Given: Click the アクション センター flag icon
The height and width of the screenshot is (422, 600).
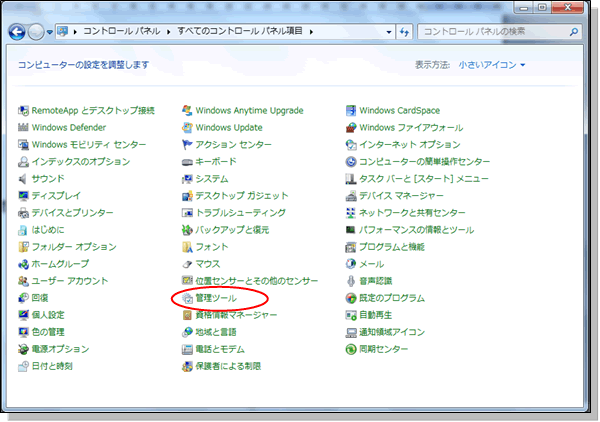Looking at the screenshot, I should click(x=187, y=145).
